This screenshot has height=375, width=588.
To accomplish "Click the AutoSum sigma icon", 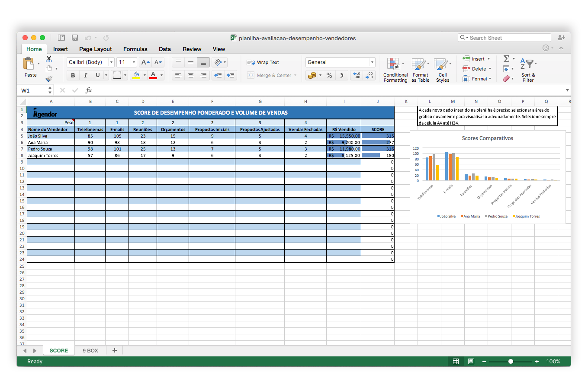I will 506,59.
